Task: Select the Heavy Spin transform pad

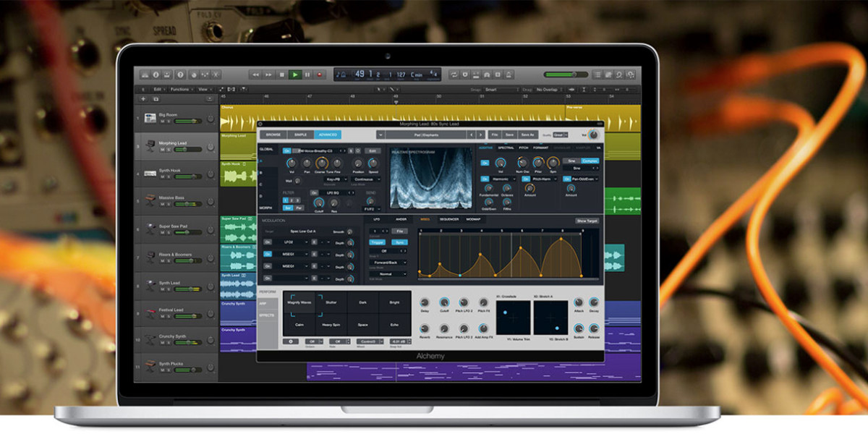Action: (331, 324)
